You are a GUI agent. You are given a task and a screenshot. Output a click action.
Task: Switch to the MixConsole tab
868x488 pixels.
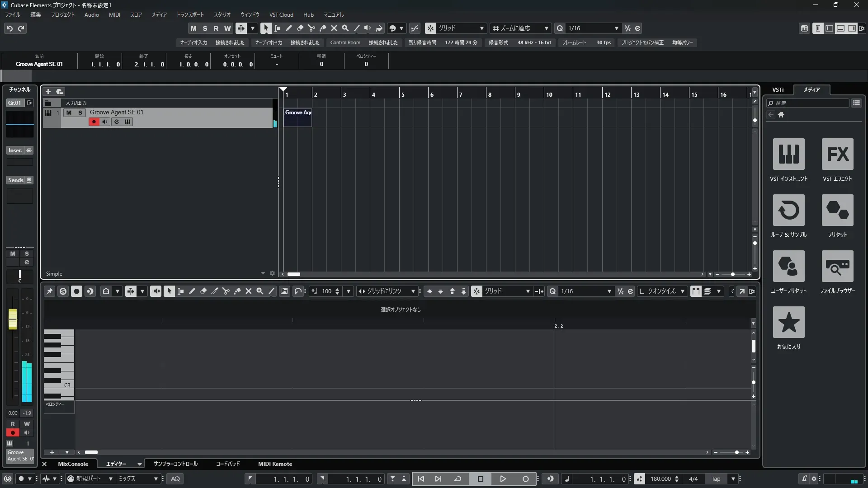[73, 464]
